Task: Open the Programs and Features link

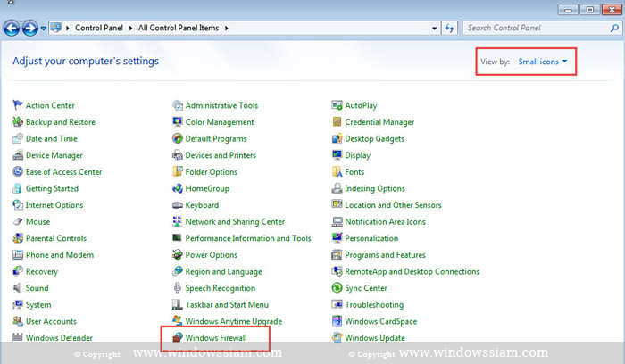Action: click(385, 255)
